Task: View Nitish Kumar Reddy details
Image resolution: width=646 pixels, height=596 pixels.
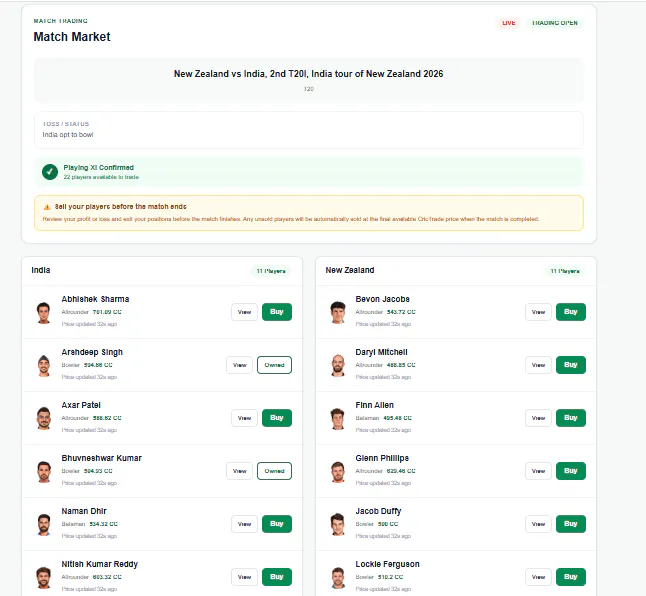Action: (x=244, y=577)
